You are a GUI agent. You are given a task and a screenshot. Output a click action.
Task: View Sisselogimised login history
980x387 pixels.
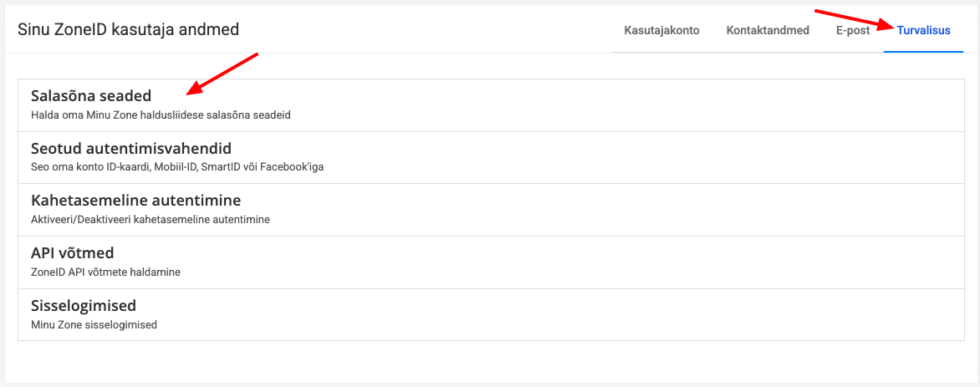[x=83, y=305]
